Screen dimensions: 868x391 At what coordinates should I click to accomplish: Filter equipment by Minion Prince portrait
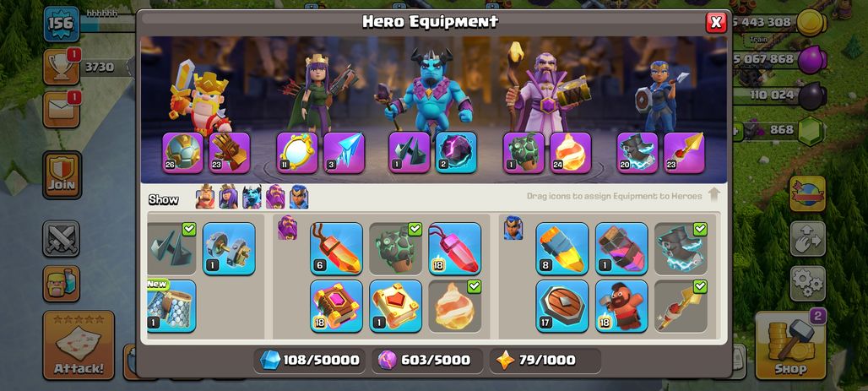(252, 197)
